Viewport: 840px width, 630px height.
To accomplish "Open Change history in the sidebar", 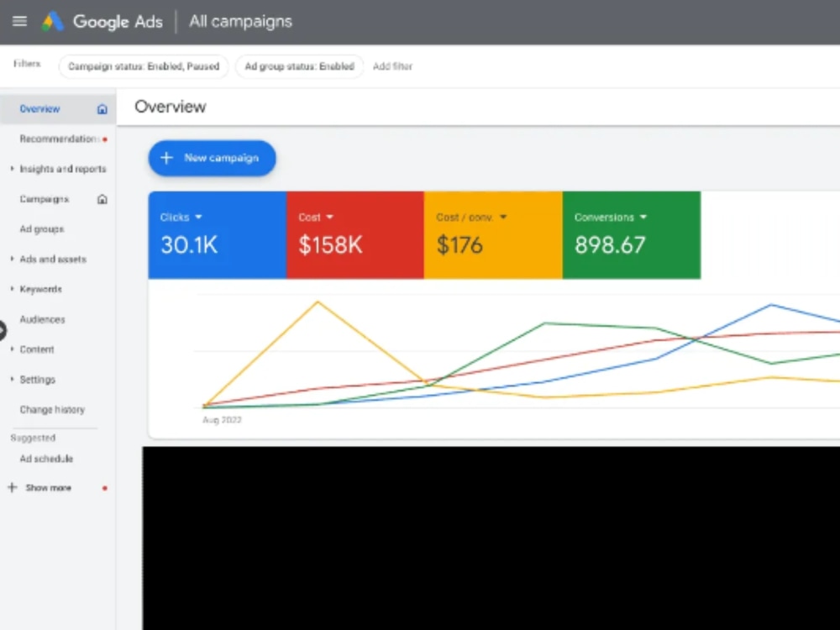I will (x=52, y=410).
